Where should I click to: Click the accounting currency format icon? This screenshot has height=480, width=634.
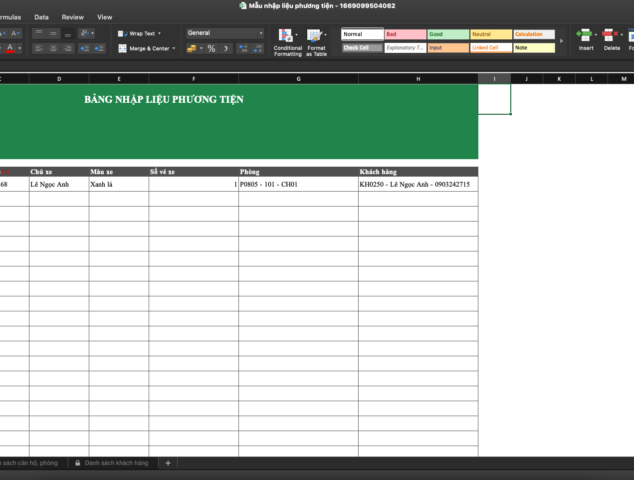point(191,48)
